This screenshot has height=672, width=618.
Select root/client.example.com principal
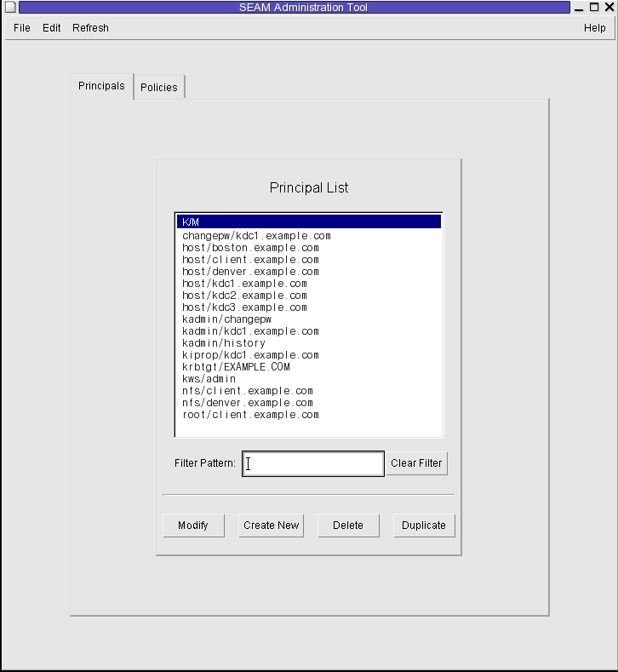[309, 415]
